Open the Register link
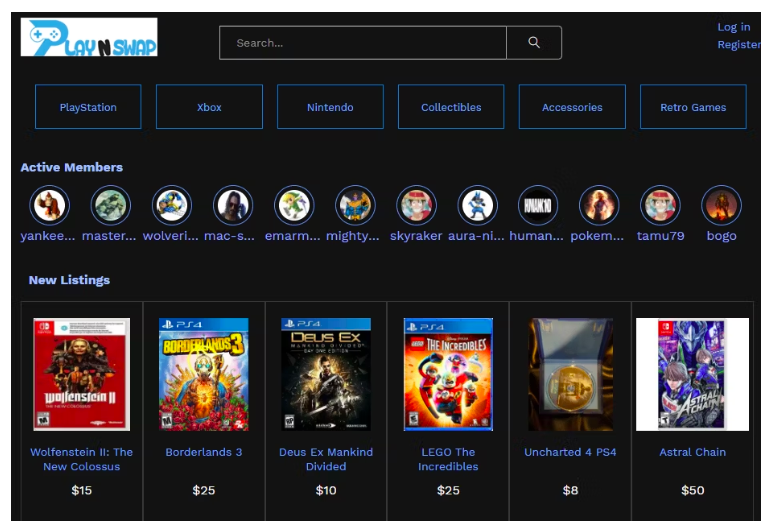This screenshot has height=527, width=768. tap(739, 45)
